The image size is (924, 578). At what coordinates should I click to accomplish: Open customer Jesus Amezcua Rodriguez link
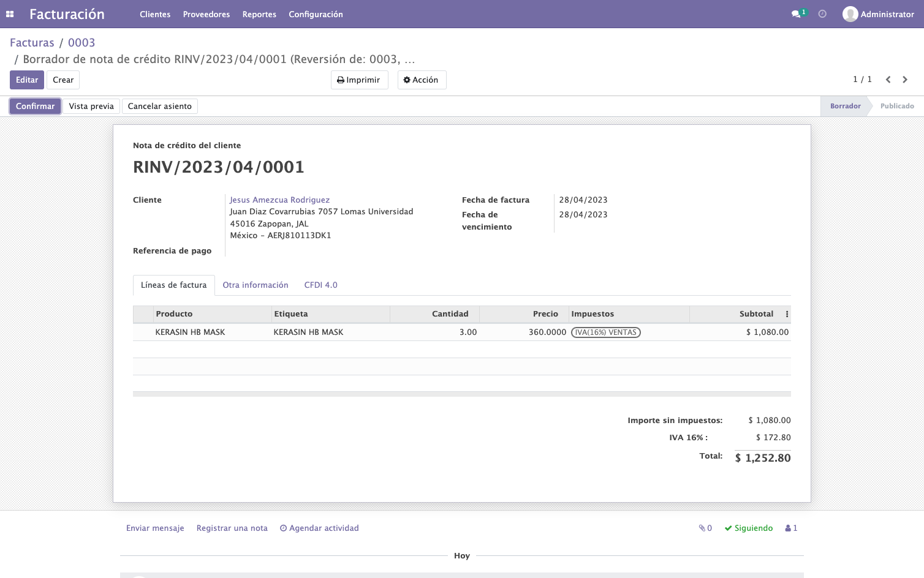279,200
